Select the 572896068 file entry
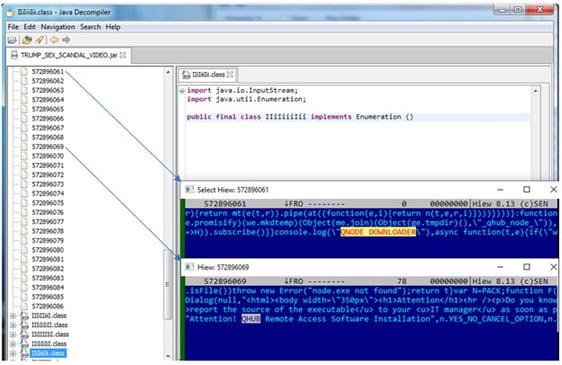 click(48, 137)
